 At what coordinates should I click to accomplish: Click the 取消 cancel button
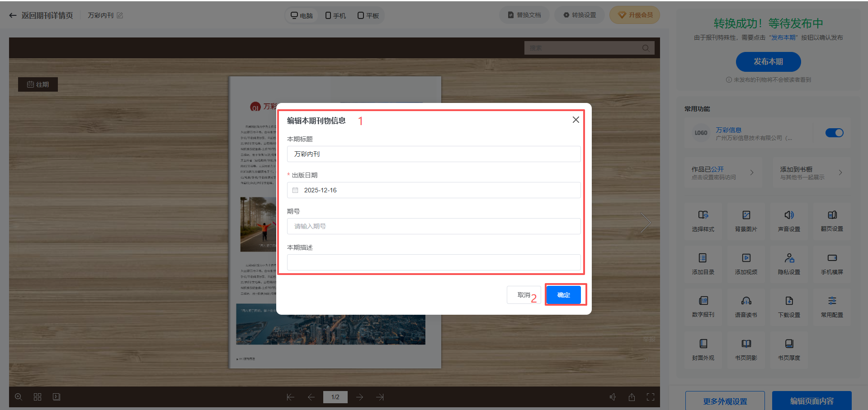pyautogui.click(x=524, y=295)
